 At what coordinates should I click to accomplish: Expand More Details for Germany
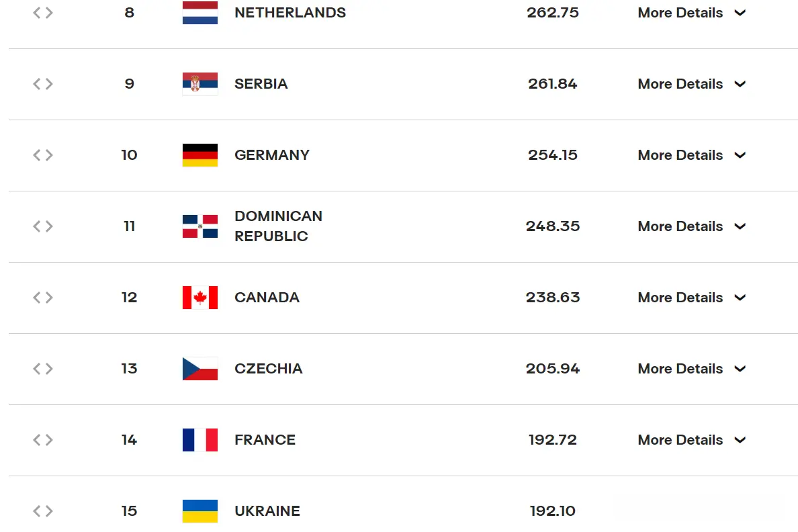(692, 155)
